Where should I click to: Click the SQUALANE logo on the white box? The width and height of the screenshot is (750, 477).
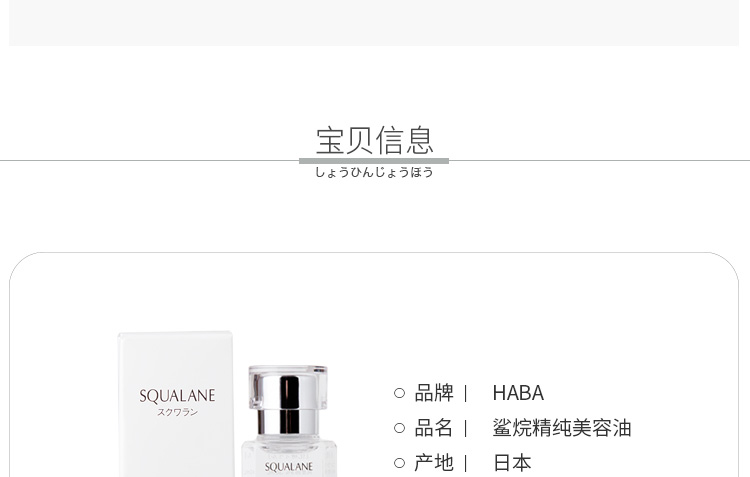coord(177,396)
